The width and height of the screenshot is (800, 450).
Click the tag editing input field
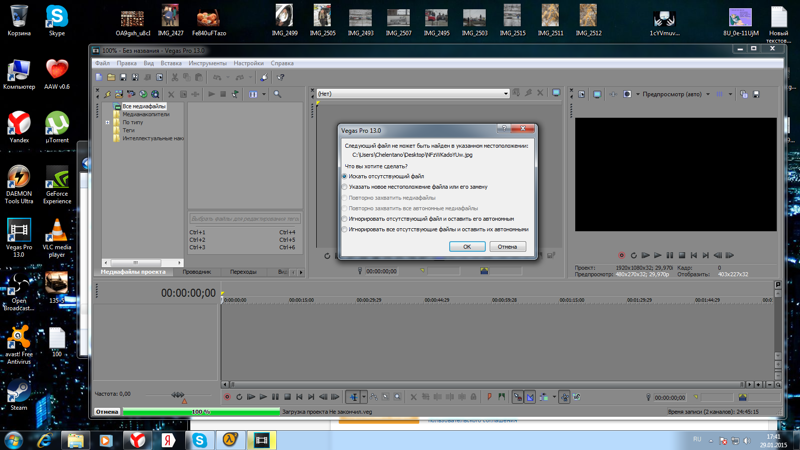(245, 219)
